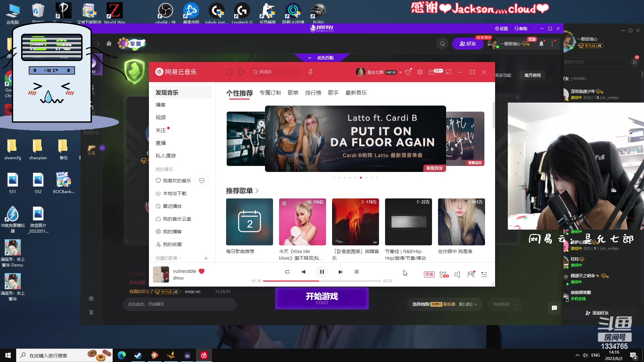Switch to the 专属订制 tab
Screen dimensions: 644x362
(270, 93)
